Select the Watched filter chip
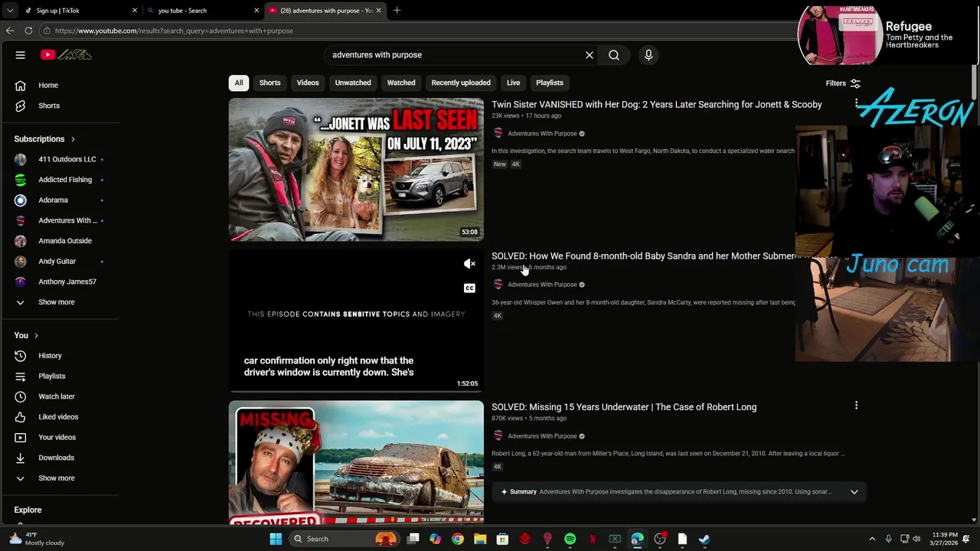980x551 pixels. coord(401,83)
